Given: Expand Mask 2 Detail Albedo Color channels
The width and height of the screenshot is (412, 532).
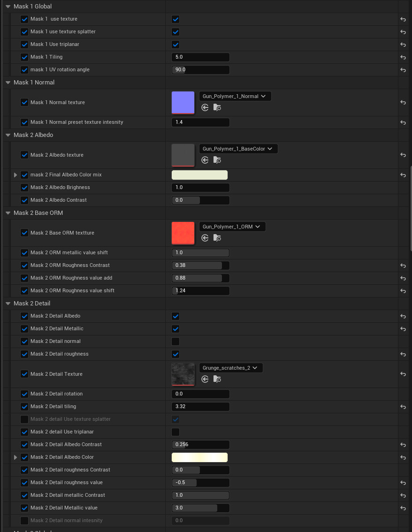Looking at the screenshot, I should [x=15, y=457].
